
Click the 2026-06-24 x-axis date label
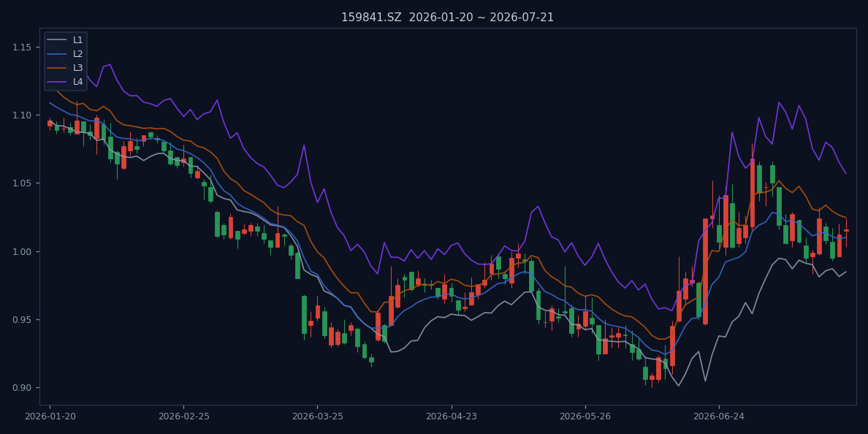tap(719, 416)
